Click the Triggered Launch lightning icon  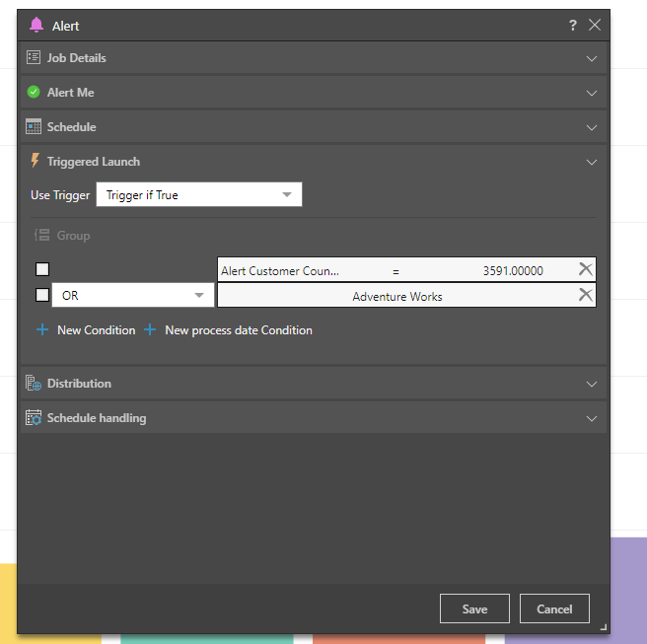36,161
